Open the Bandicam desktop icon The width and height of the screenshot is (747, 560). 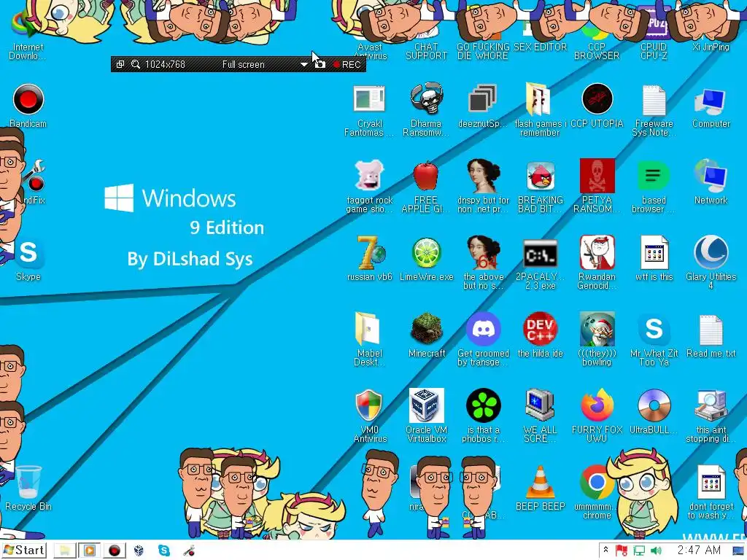pyautogui.click(x=28, y=99)
